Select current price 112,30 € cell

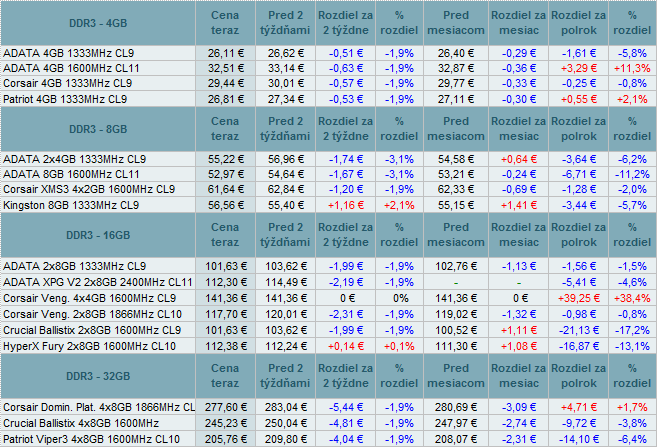click(225, 282)
